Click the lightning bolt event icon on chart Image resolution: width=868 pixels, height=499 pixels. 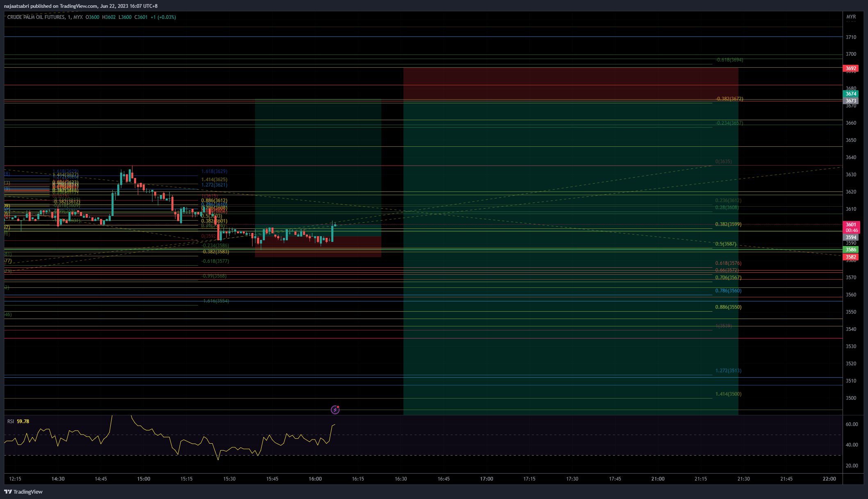coord(335,410)
